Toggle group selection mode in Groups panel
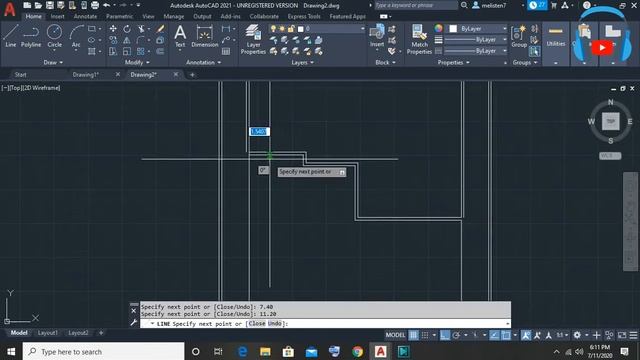 coord(534,51)
